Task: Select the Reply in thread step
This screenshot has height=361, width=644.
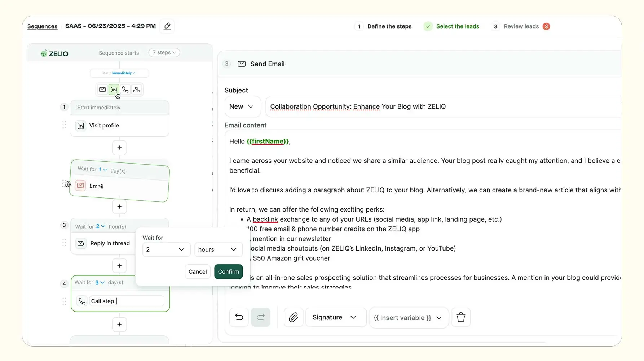Action: click(x=103, y=243)
